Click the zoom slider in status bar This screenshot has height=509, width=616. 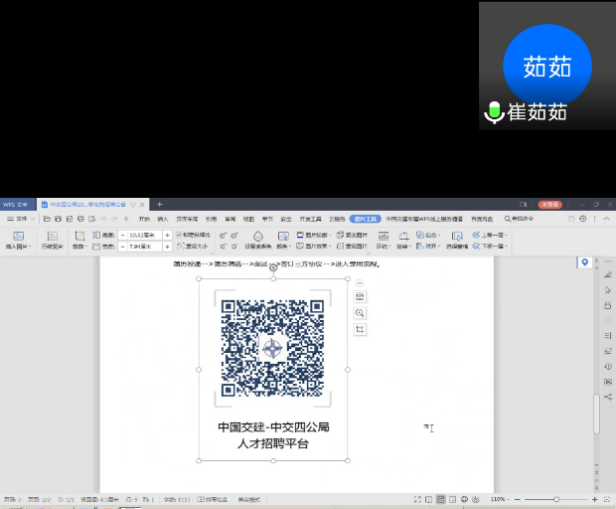point(556,499)
